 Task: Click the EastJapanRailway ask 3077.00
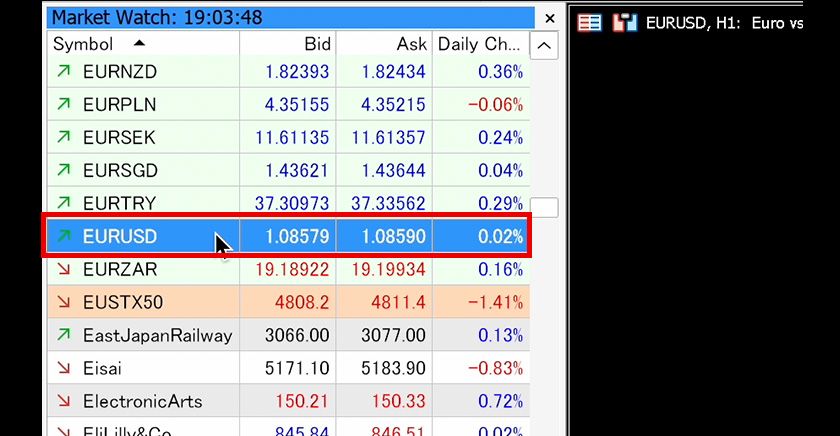tap(393, 335)
